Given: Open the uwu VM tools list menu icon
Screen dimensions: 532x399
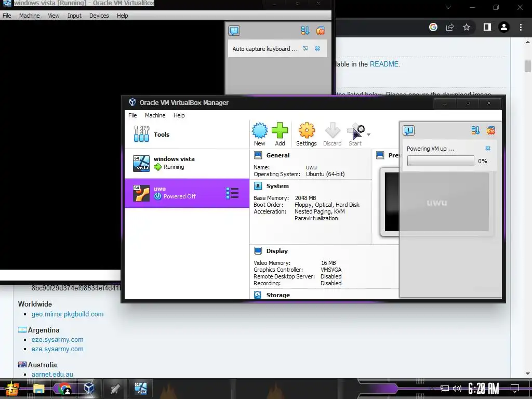Looking at the screenshot, I should (232, 193).
